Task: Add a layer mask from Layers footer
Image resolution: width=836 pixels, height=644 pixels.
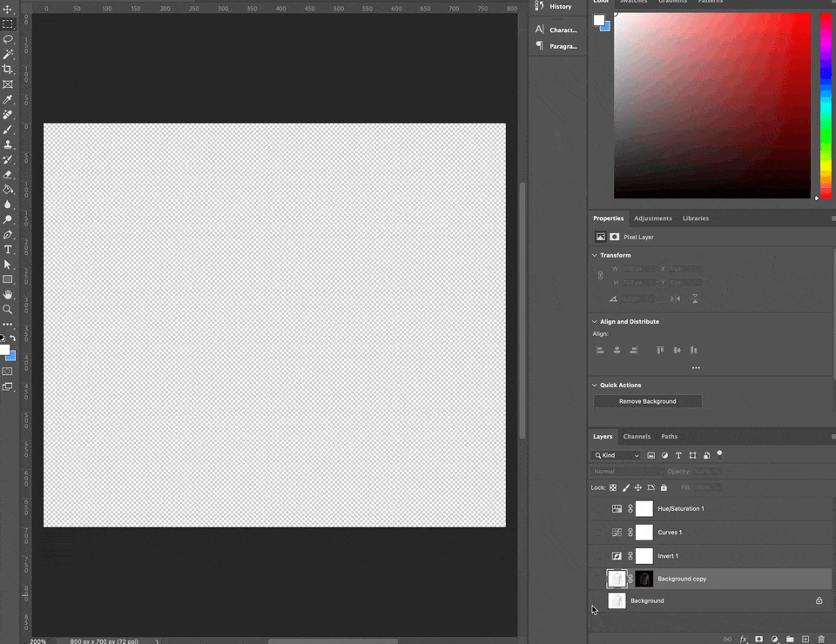Action: pos(758,639)
